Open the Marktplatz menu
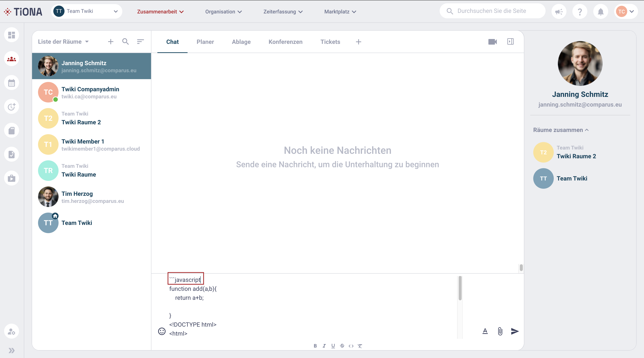This screenshot has width=644, height=358. pos(340,12)
